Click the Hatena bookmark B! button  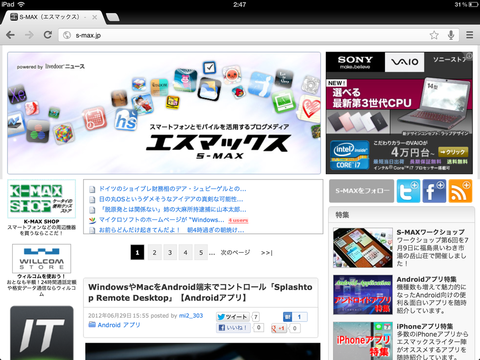click(287, 317)
